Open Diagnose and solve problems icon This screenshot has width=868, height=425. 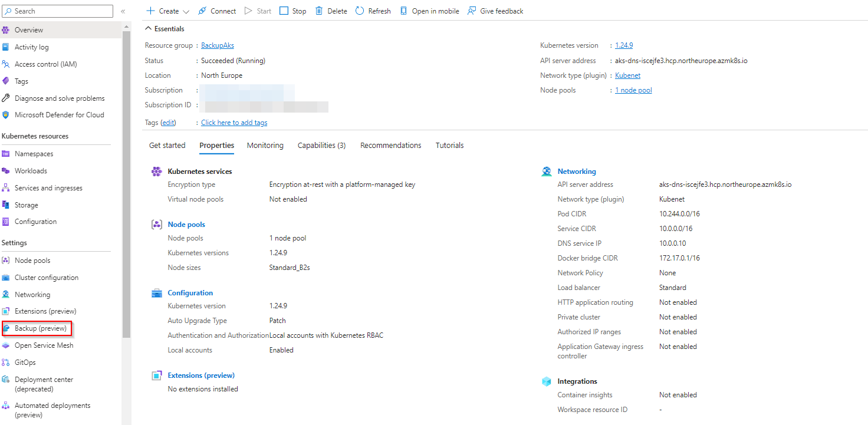(6, 98)
